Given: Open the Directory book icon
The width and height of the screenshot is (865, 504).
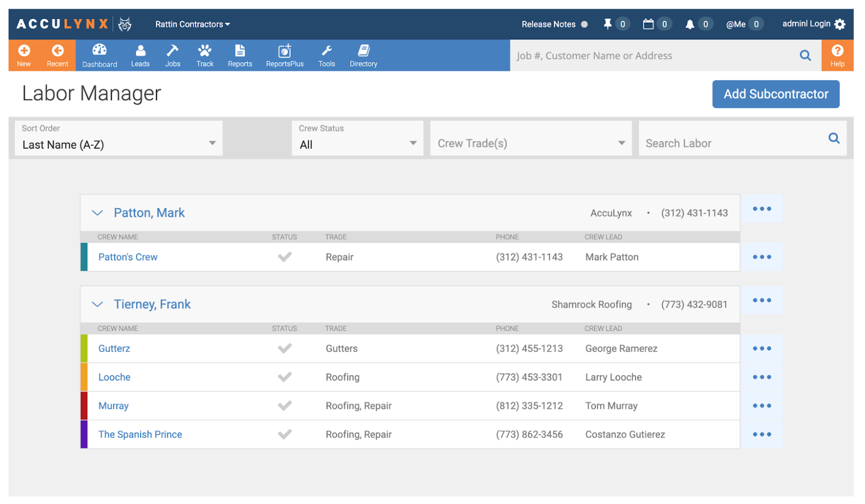Looking at the screenshot, I should [364, 51].
